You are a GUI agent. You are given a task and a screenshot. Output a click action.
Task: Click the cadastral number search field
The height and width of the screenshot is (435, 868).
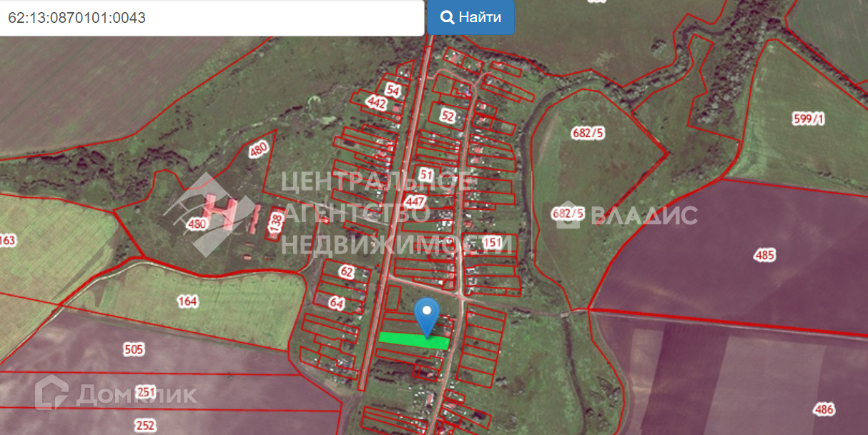pos(212,18)
